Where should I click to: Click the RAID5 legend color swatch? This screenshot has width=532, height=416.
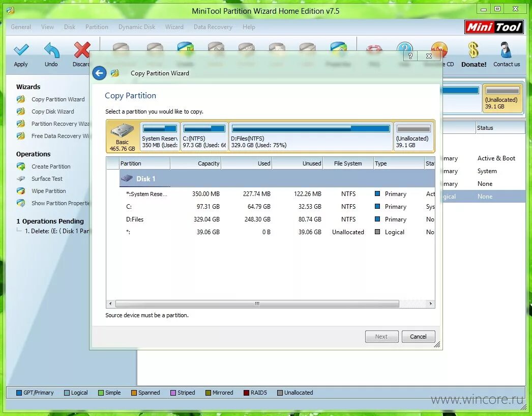click(246, 393)
